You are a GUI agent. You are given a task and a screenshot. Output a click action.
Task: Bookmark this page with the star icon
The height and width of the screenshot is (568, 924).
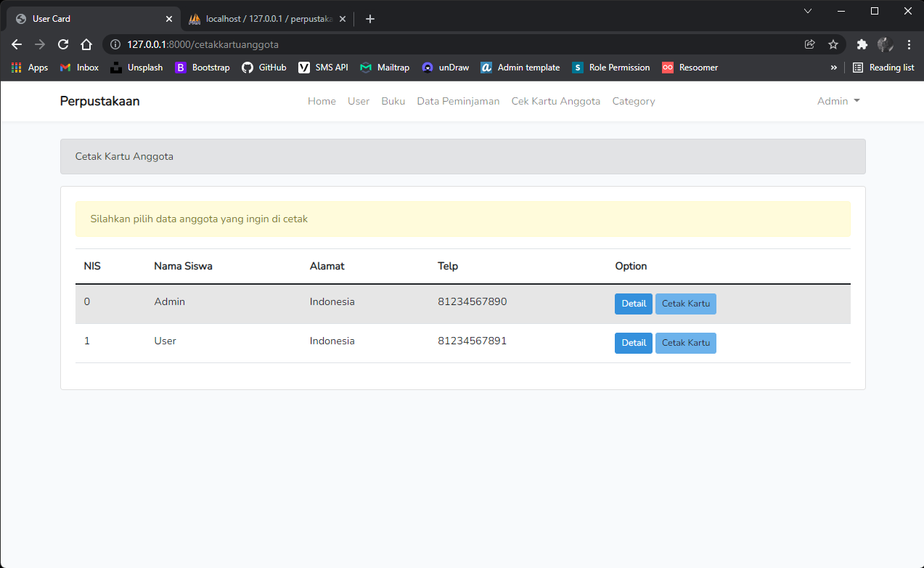click(x=833, y=44)
